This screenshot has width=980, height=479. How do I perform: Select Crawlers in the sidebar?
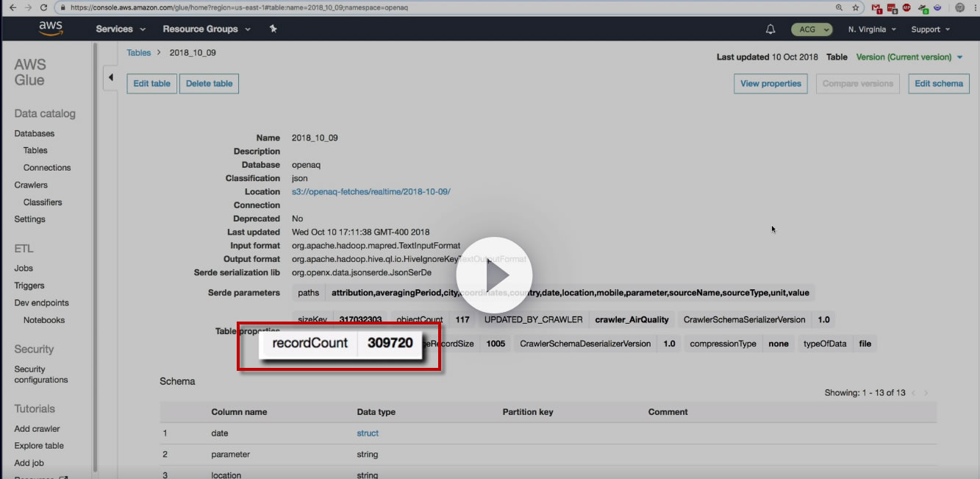click(x=31, y=185)
